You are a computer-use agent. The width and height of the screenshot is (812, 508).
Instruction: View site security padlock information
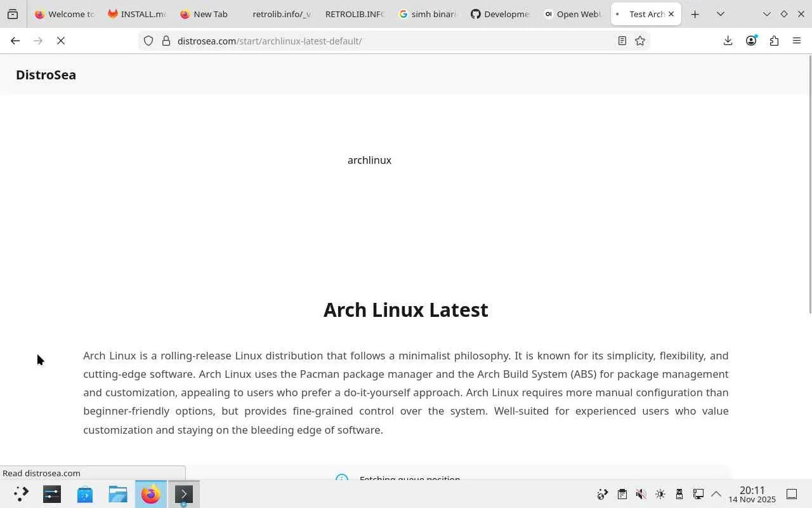coord(166,41)
